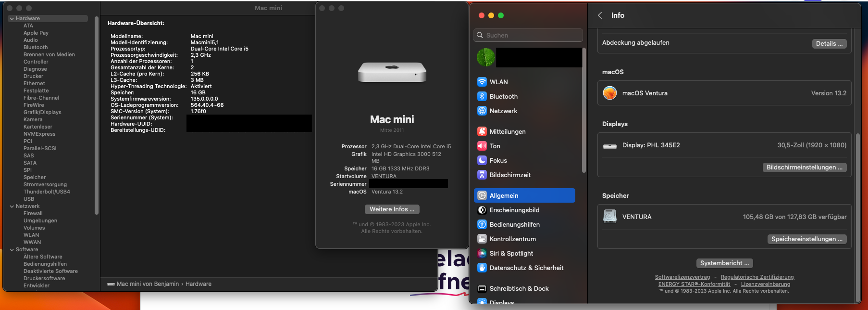Open Siri & Spotlight icon
This screenshot has height=310, width=868.
482,253
